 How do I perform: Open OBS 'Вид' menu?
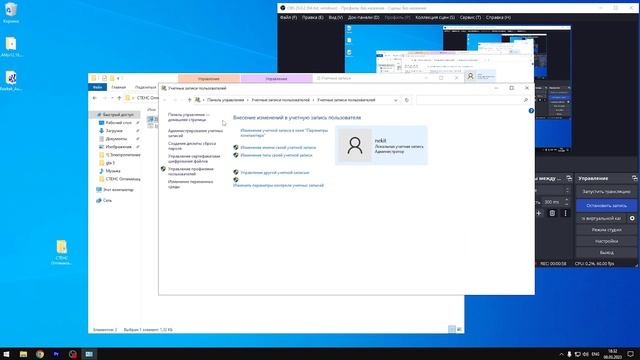[336, 18]
